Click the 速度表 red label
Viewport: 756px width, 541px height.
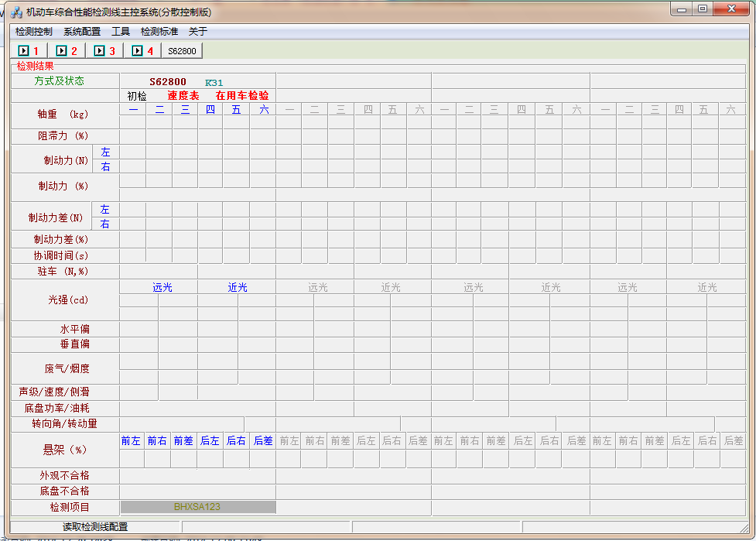183,96
